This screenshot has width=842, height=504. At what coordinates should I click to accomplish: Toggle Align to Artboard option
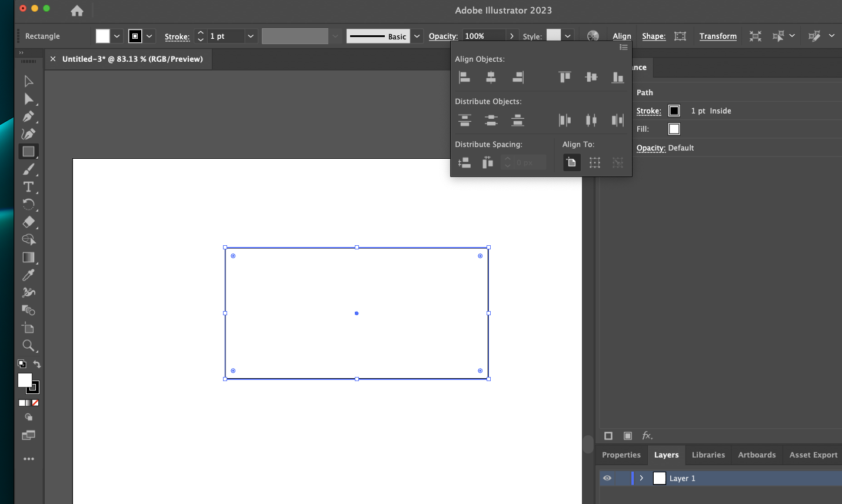tap(571, 162)
